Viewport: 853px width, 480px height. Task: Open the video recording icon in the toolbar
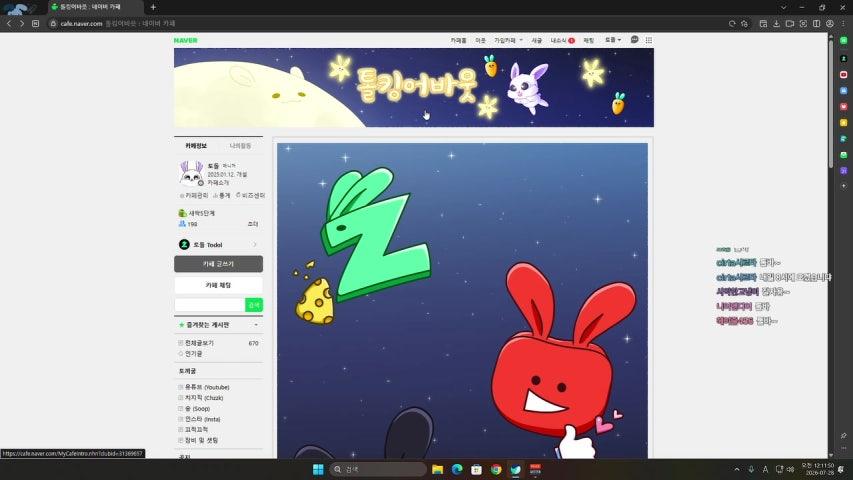click(790, 23)
